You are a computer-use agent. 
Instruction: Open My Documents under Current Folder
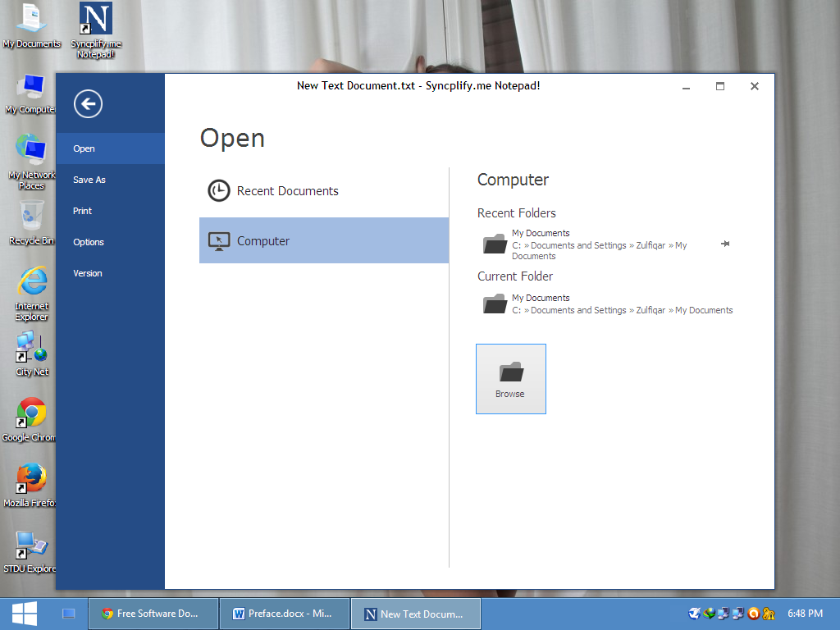pos(605,304)
